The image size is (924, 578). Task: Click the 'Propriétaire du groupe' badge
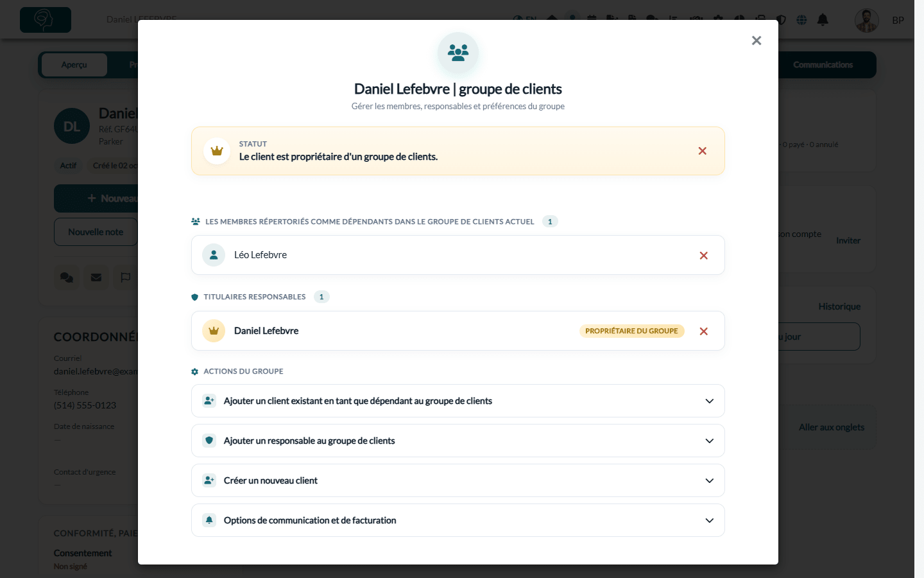tap(632, 331)
